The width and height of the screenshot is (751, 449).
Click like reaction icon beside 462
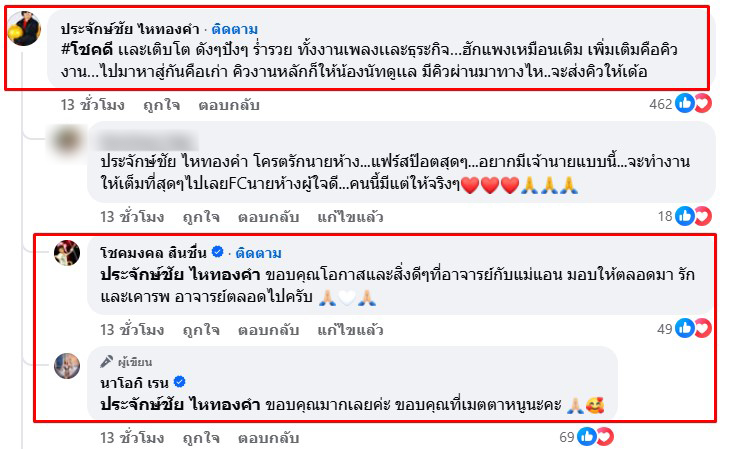click(x=685, y=103)
